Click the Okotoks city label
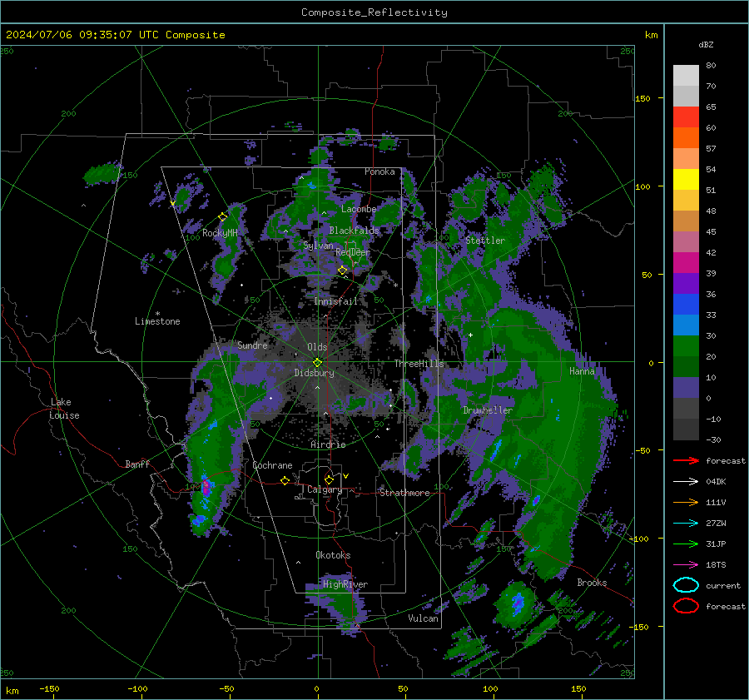 point(333,555)
